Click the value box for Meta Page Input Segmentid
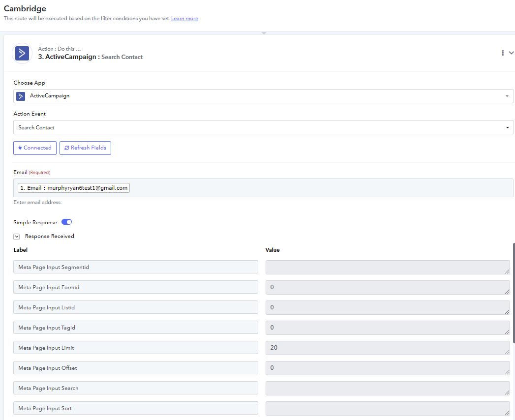 pos(388,268)
